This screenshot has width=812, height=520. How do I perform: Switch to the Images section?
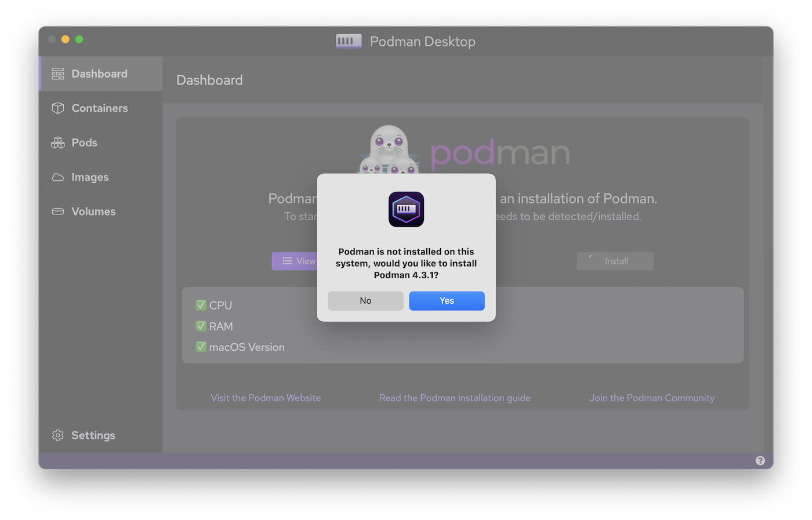click(90, 177)
